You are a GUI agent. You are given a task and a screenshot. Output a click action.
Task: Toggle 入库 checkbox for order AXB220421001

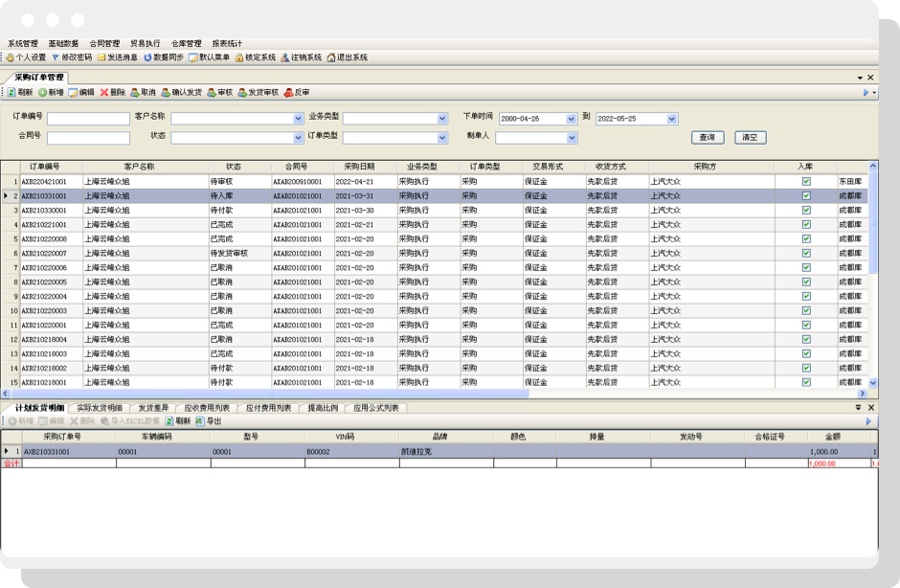[806, 181]
